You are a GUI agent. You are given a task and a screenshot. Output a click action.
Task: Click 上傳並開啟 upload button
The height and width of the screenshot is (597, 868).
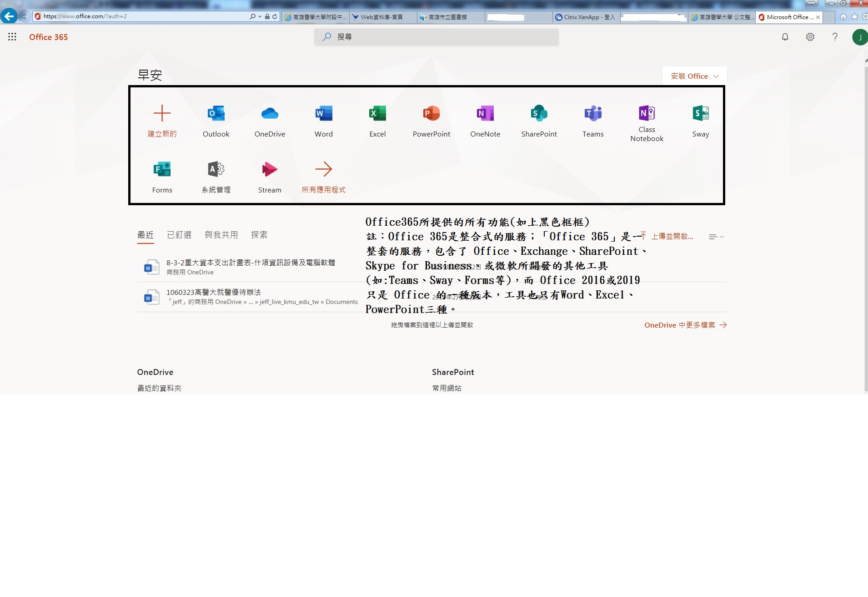point(667,236)
